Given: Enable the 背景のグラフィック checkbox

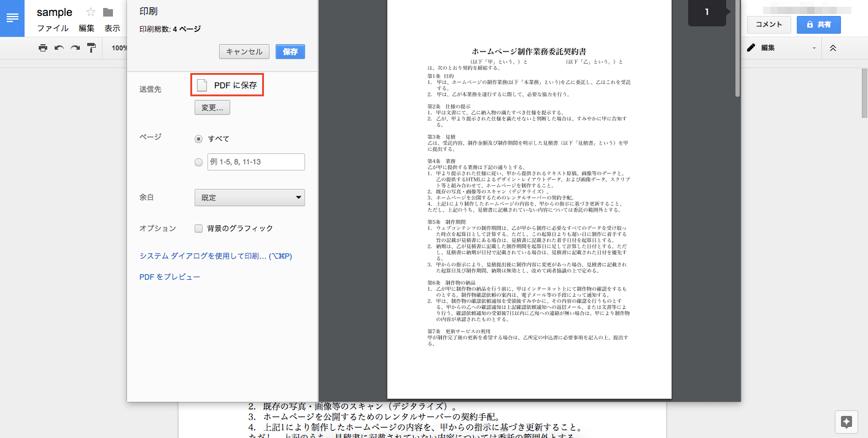Looking at the screenshot, I should tap(198, 228).
